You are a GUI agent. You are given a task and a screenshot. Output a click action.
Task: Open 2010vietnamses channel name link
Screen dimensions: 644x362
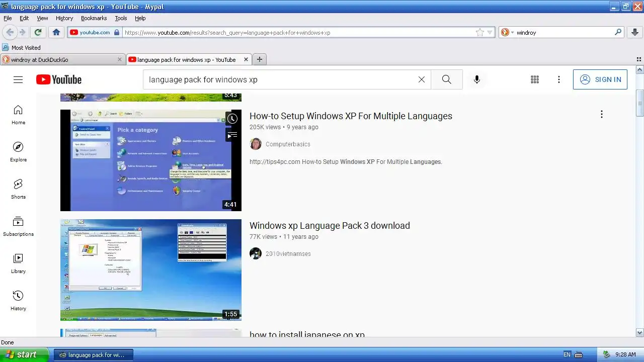coord(288,254)
